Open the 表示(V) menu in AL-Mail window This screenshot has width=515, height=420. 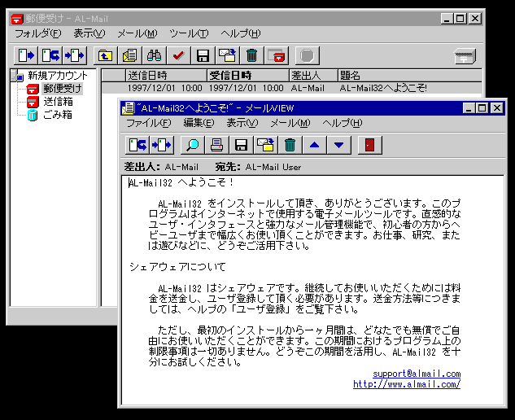[x=89, y=33]
